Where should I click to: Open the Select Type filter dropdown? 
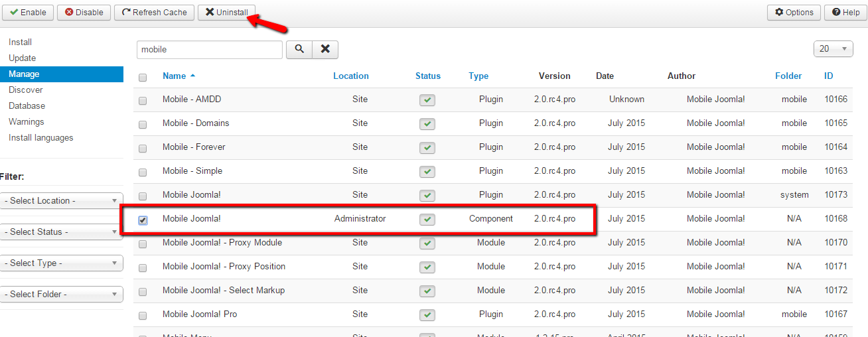(x=61, y=263)
